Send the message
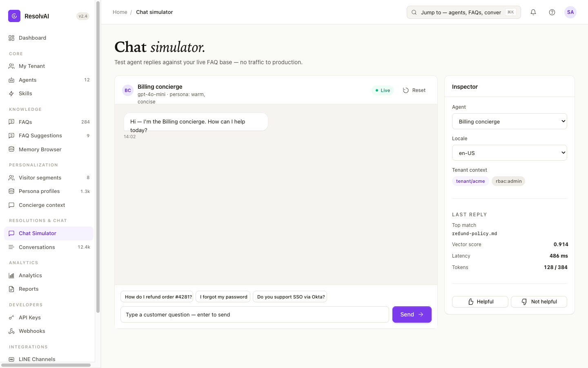Screen dimensions: 588x368 click(x=412, y=314)
